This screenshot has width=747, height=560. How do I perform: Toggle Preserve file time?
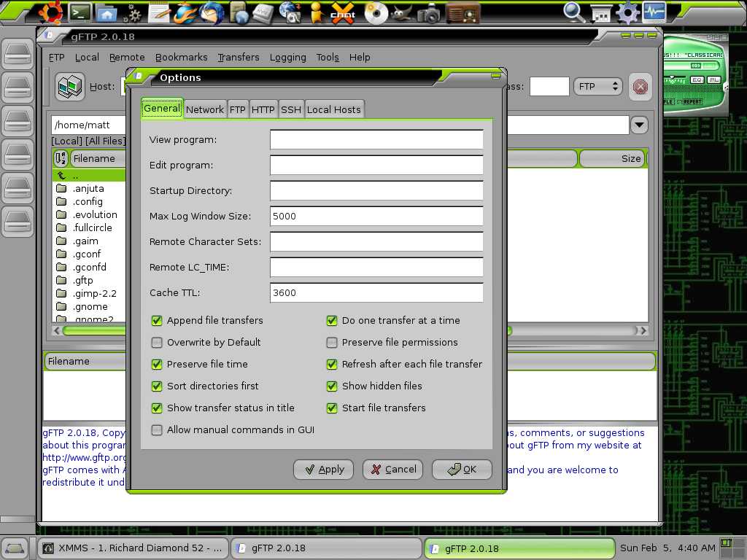tap(157, 365)
